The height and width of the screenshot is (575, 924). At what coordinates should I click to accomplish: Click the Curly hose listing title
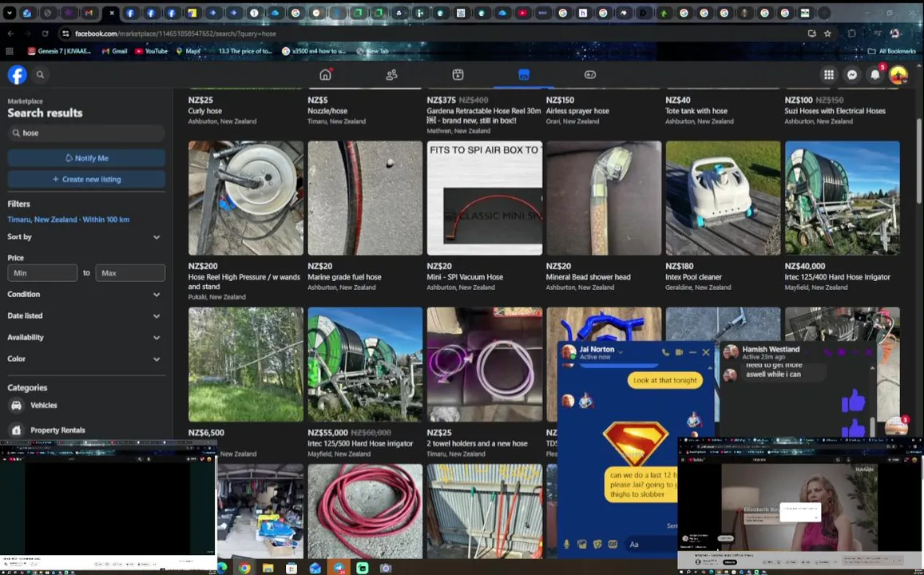(205, 111)
